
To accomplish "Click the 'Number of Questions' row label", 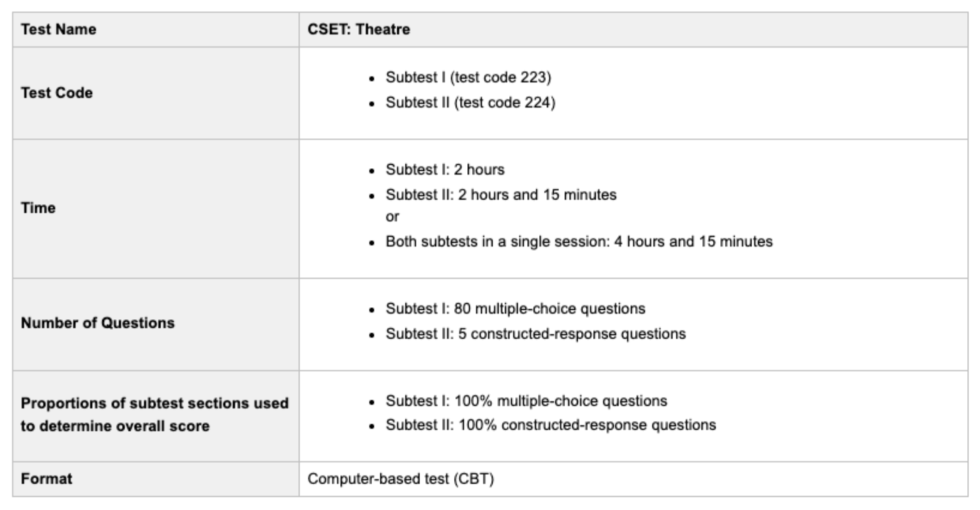I will click(98, 323).
